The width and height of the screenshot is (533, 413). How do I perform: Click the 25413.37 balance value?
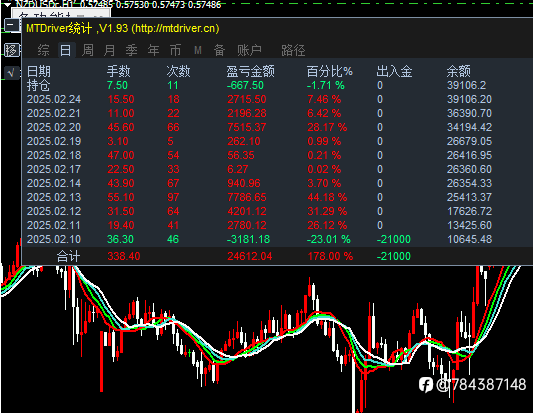(x=469, y=197)
